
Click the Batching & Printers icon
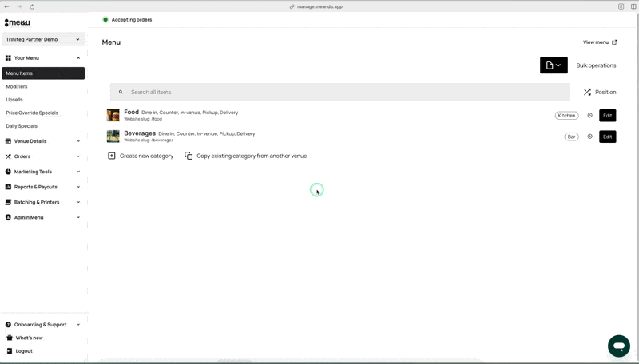pyautogui.click(x=8, y=203)
